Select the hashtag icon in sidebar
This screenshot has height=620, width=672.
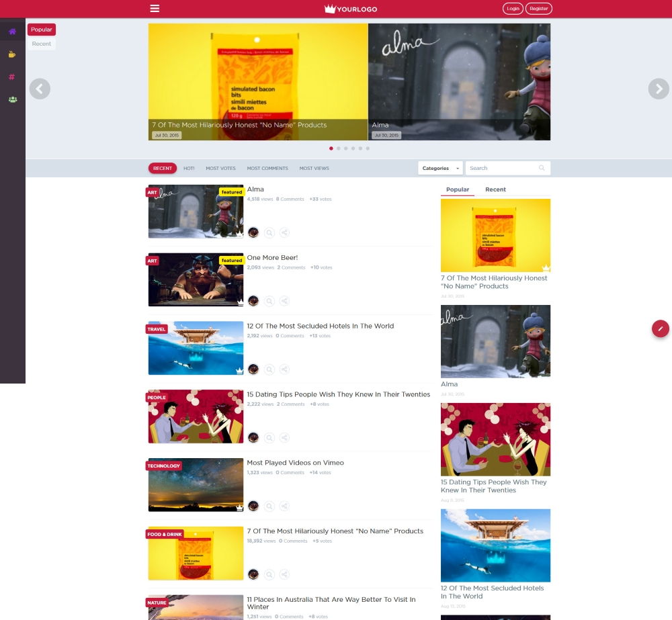pyautogui.click(x=12, y=77)
